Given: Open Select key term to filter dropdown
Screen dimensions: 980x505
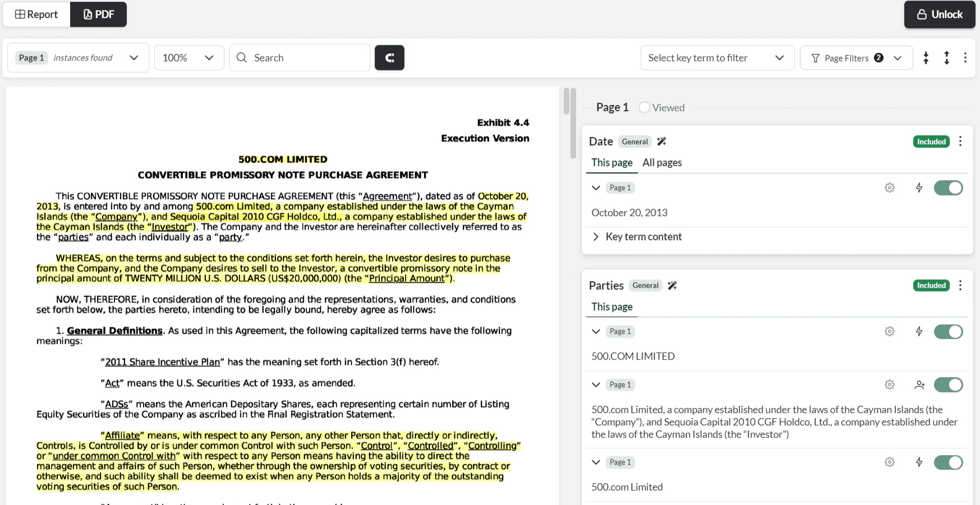Looking at the screenshot, I should [717, 58].
